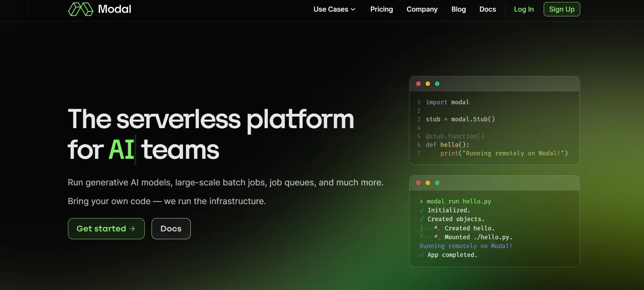Click the Use Cases chevron arrow
The image size is (644, 290).
(353, 10)
